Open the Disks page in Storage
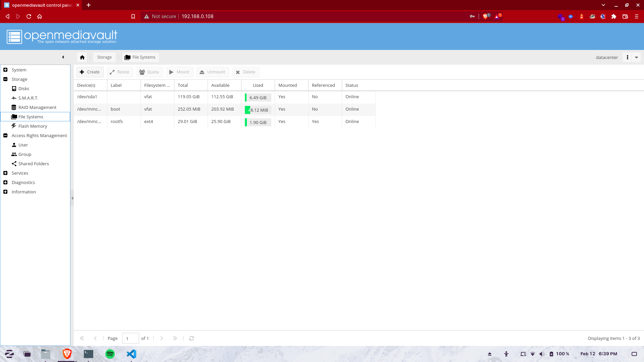Screen dimensions: 644x362 click(23, 88)
